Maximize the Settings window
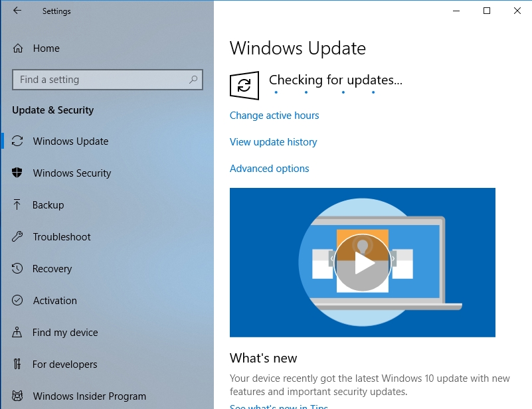The image size is (532, 409). (487, 11)
